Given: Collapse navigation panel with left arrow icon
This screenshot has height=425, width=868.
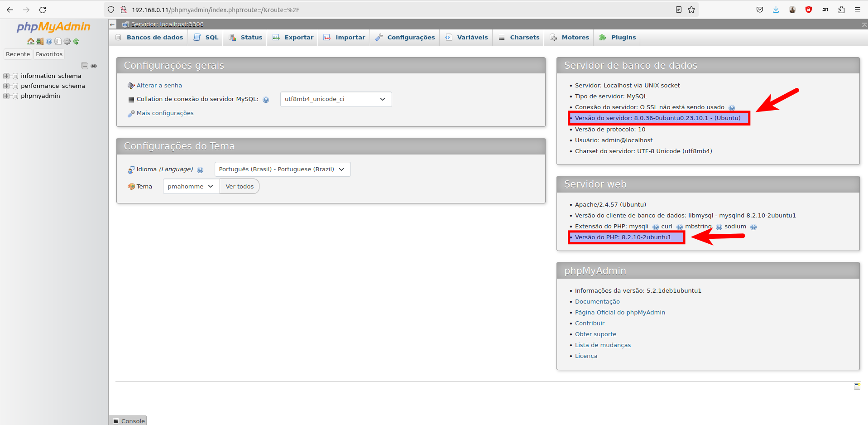Looking at the screenshot, I should (113, 24).
